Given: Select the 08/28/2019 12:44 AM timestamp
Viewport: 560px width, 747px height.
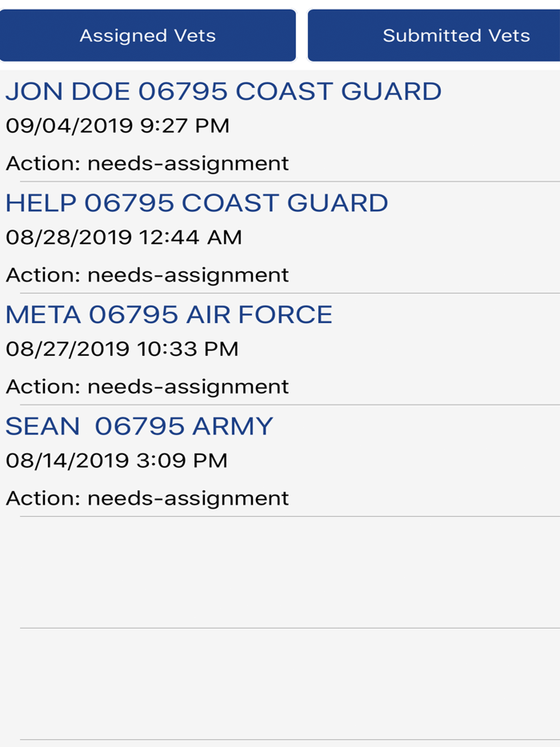Looking at the screenshot, I should click(124, 238).
